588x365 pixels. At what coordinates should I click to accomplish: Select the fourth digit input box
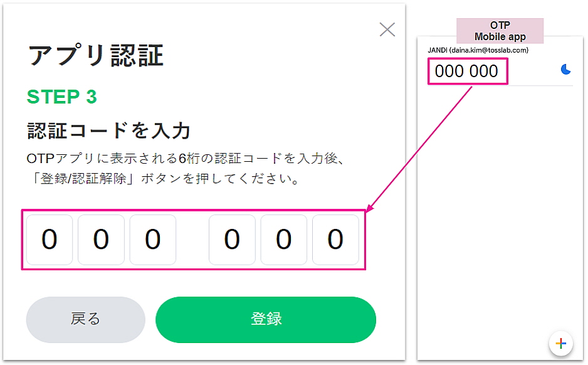pos(232,239)
